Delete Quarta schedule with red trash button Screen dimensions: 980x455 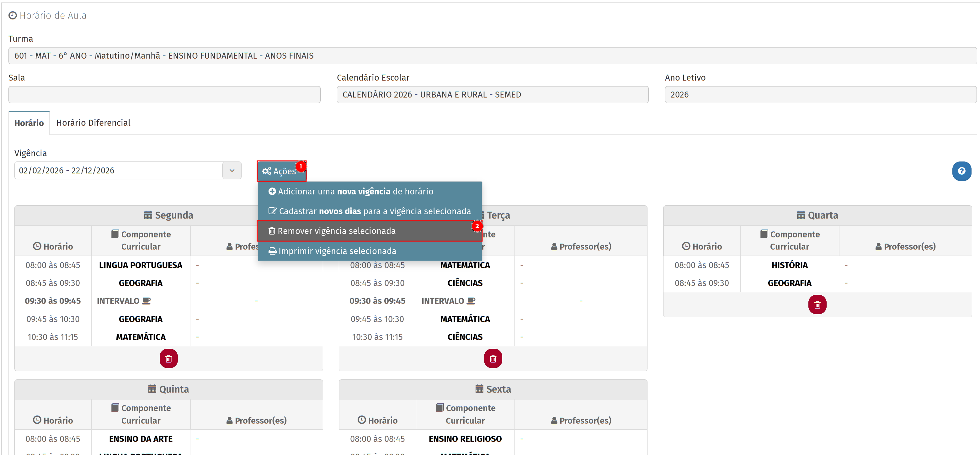817,304
